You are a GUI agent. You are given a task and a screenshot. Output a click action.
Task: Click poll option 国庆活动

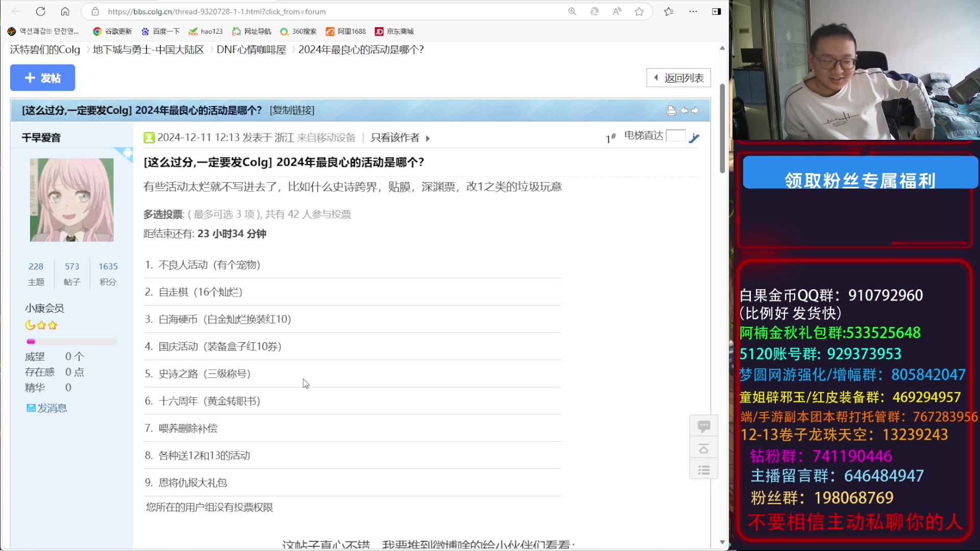220,346
